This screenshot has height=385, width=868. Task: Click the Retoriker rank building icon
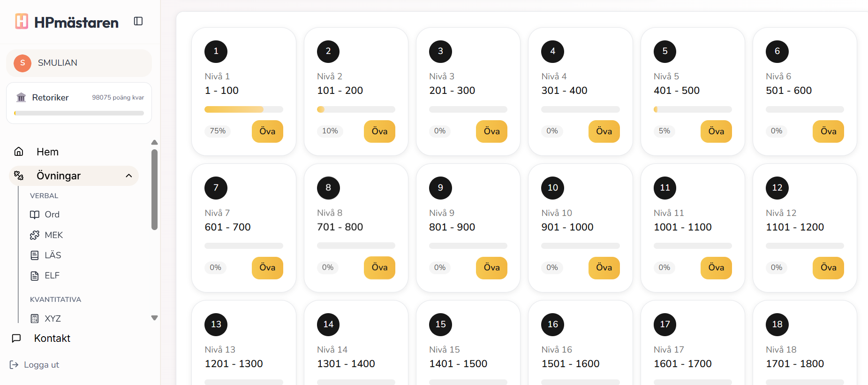(21, 98)
